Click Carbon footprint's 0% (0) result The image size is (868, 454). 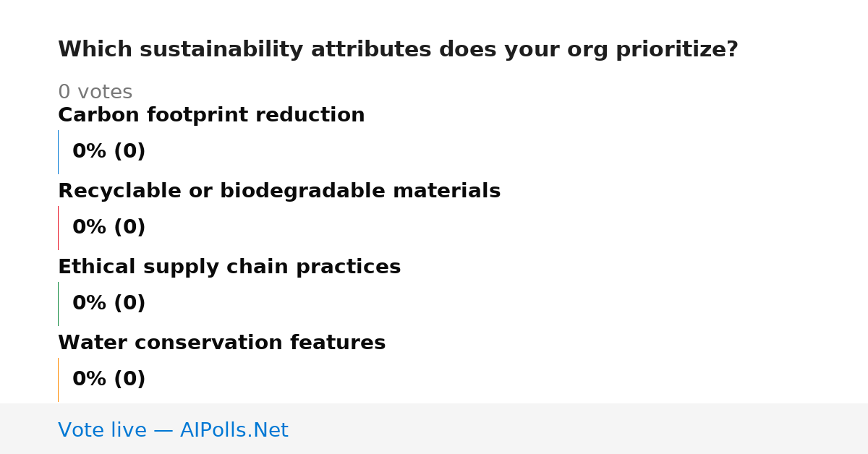[109, 152]
